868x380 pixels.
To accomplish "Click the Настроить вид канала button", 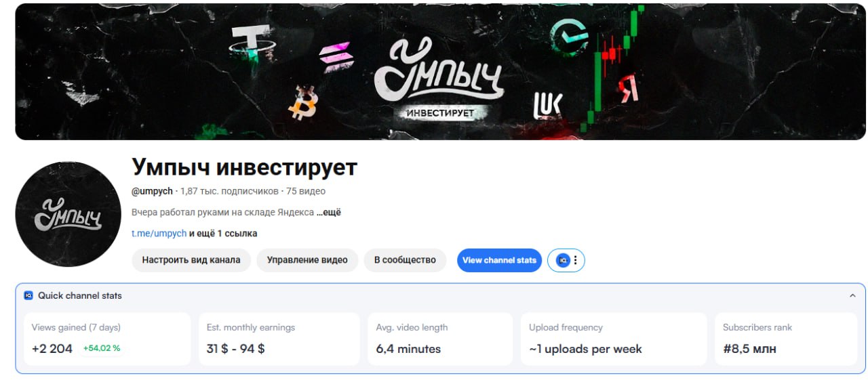I will [x=191, y=260].
